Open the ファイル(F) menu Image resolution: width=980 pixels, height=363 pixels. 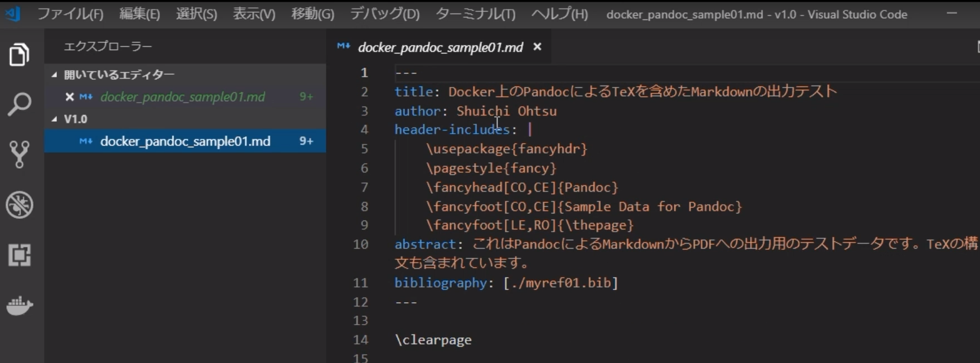(x=70, y=14)
